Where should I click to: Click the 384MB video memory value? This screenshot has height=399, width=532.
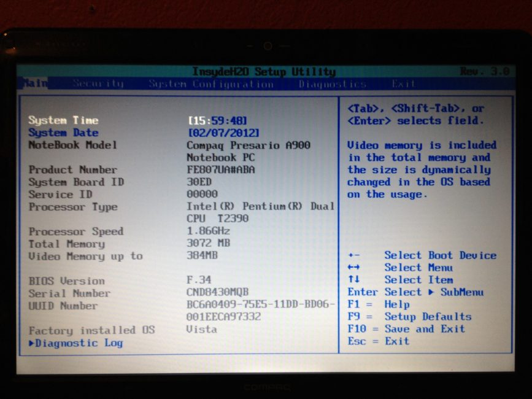coord(202,255)
